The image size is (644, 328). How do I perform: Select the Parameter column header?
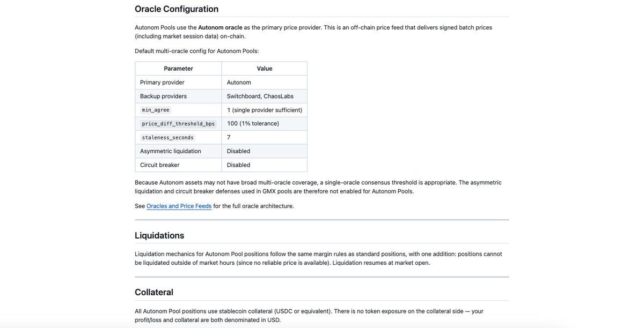[x=178, y=69]
